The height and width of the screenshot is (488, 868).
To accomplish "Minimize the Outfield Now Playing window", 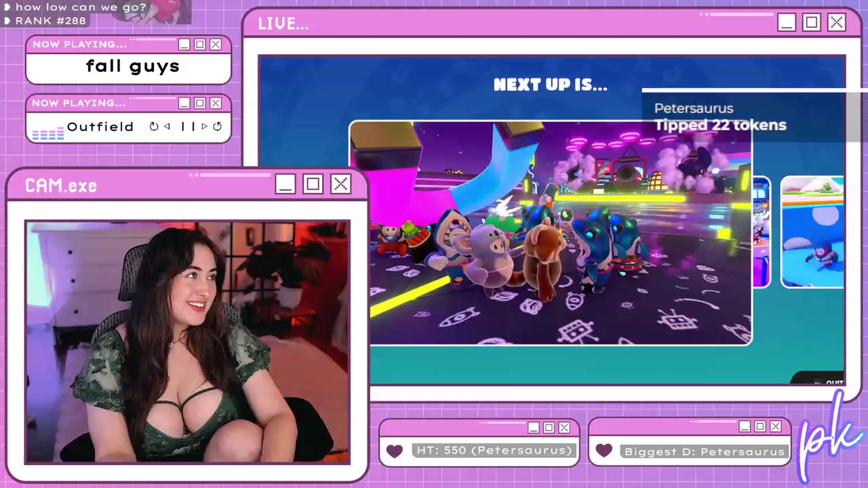I will (x=184, y=103).
